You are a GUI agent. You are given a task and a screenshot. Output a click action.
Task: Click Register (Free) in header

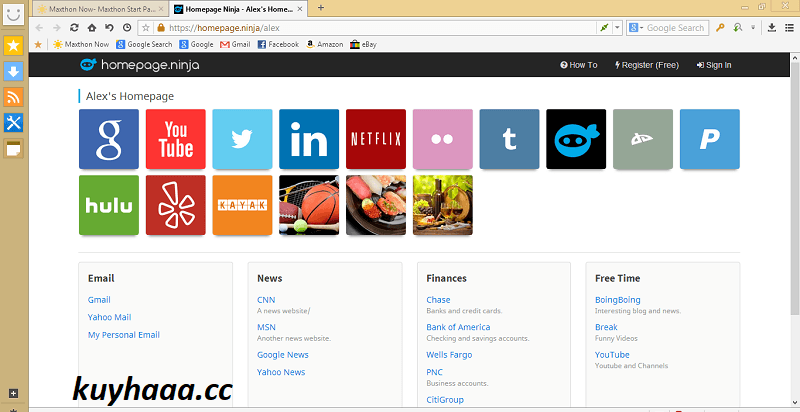point(646,65)
